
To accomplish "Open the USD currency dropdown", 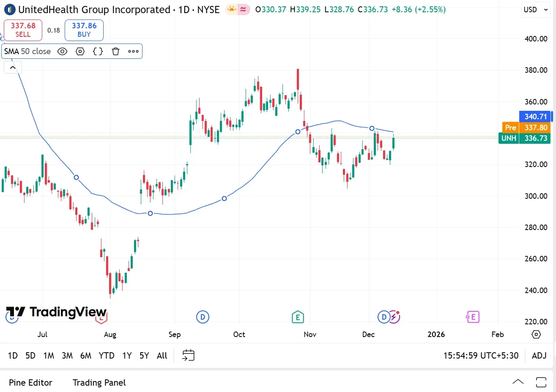I will (x=535, y=10).
